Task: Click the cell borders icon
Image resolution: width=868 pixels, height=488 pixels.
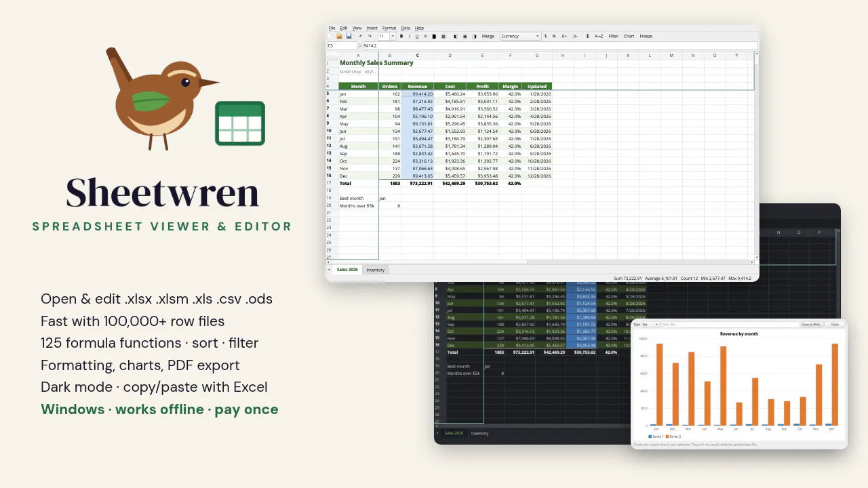Action: 443,36
